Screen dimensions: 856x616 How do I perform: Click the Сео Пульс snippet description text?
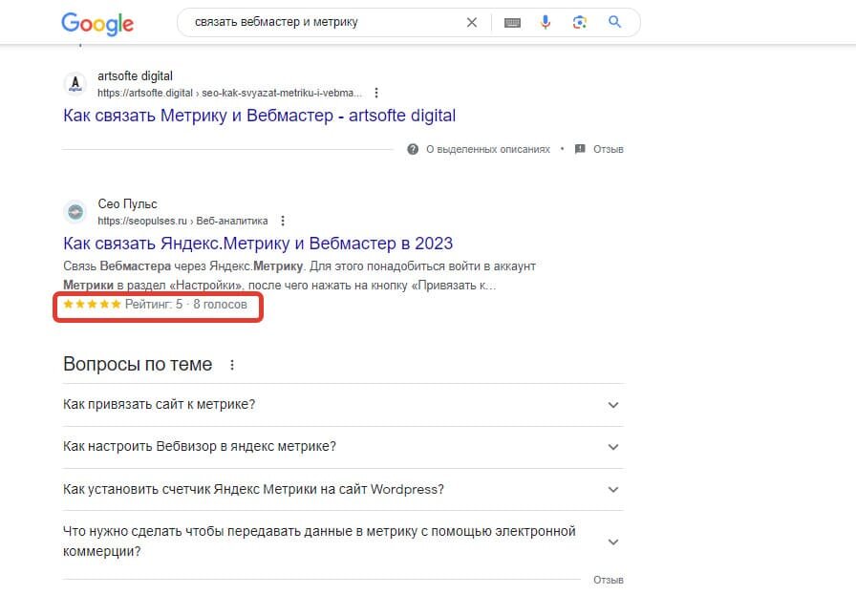click(299, 276)
